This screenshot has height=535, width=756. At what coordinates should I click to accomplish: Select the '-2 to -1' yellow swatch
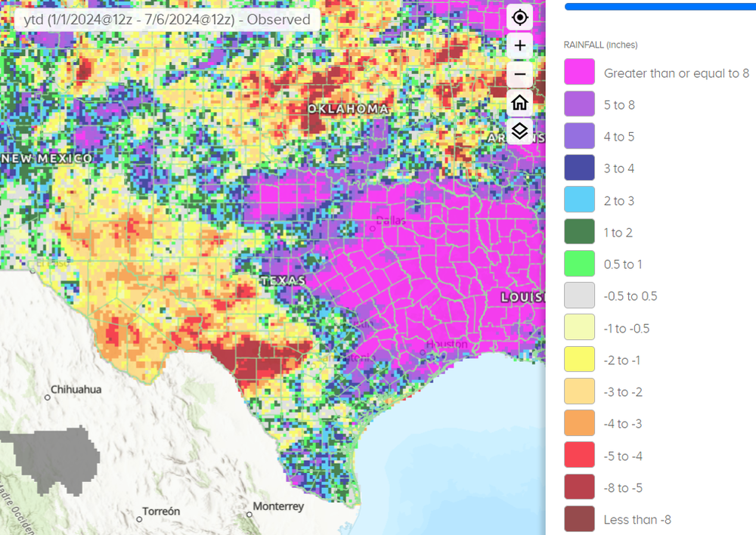pyautogui.click(x=578, y=360)
